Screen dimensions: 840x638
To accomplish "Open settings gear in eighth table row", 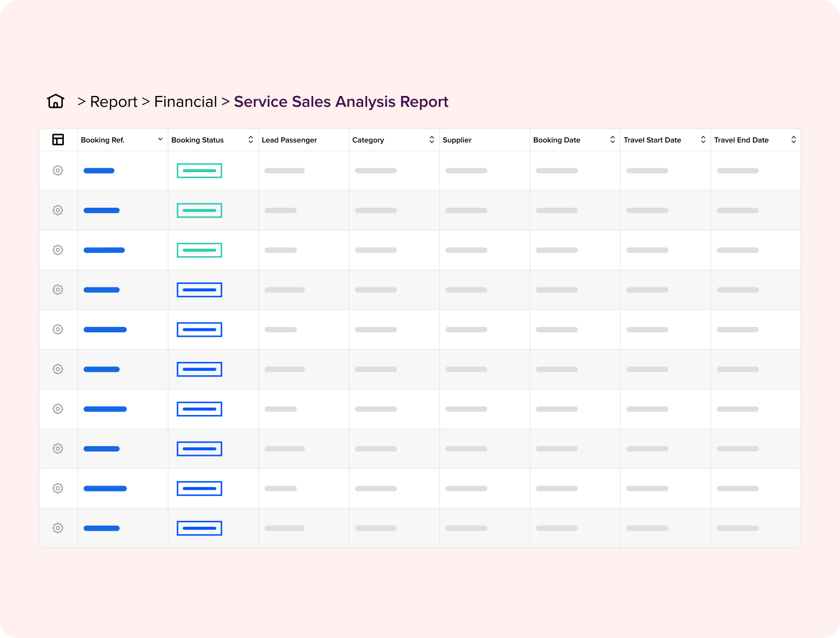I will 58,449.
